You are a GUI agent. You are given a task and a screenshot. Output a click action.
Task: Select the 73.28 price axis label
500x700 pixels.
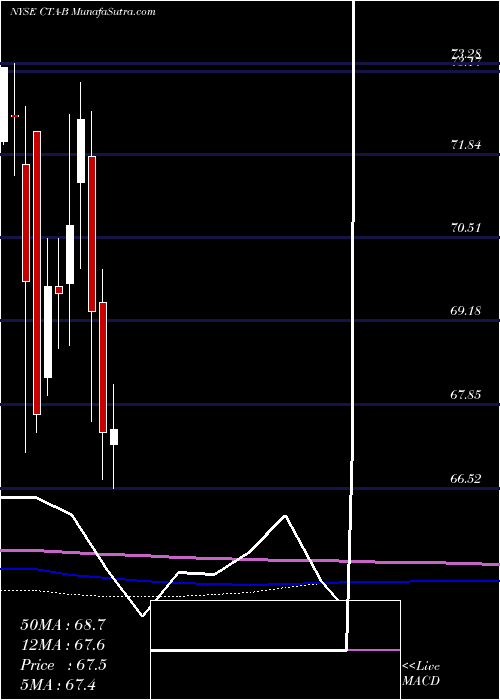coord(466,54)
